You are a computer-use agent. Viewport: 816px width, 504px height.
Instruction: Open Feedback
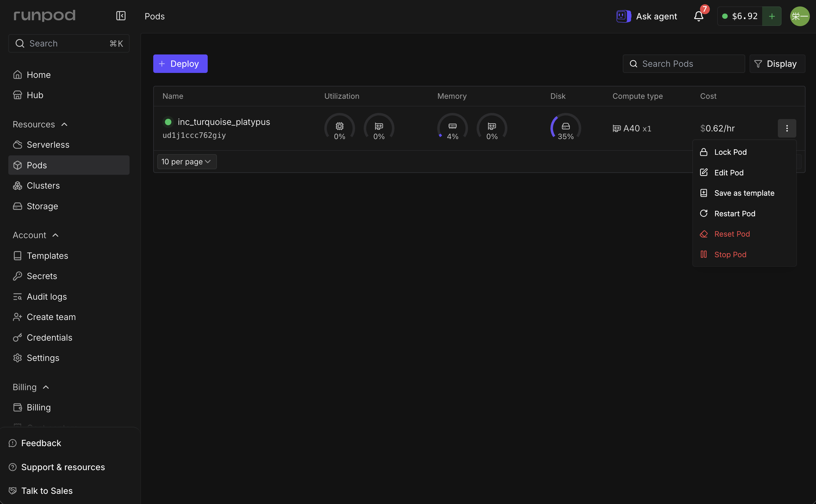[x=35, y=443]
